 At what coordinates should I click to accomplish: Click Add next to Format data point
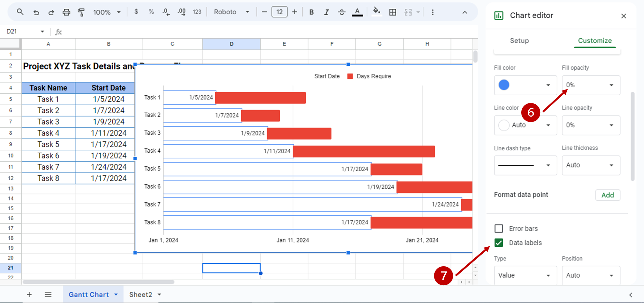[607, 195]
